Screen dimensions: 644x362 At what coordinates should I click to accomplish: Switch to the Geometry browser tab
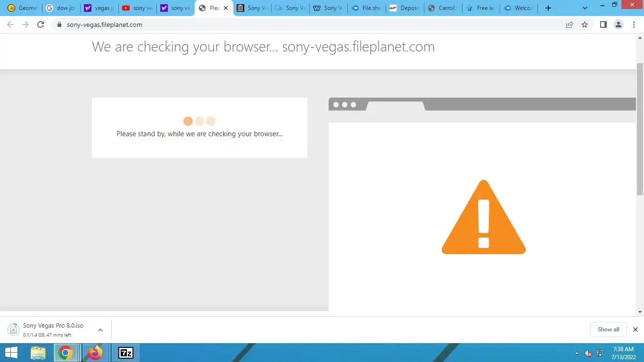tap(22, 8)
